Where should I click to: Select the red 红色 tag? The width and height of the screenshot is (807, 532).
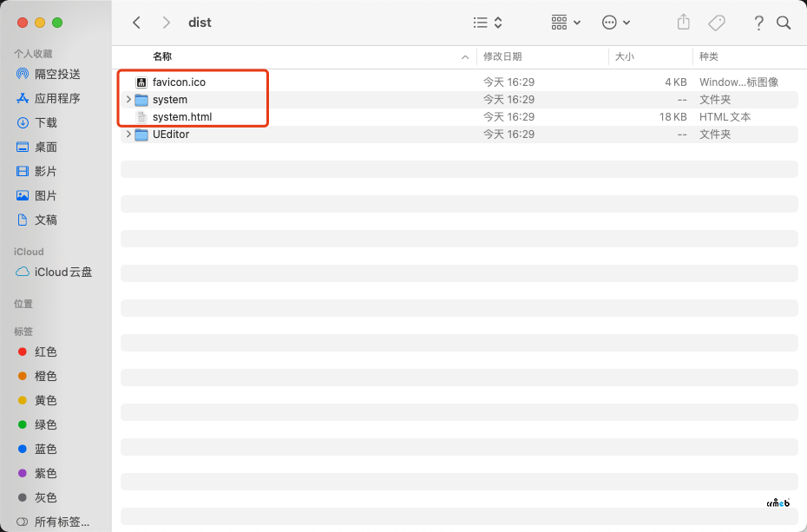click(46, 352)
